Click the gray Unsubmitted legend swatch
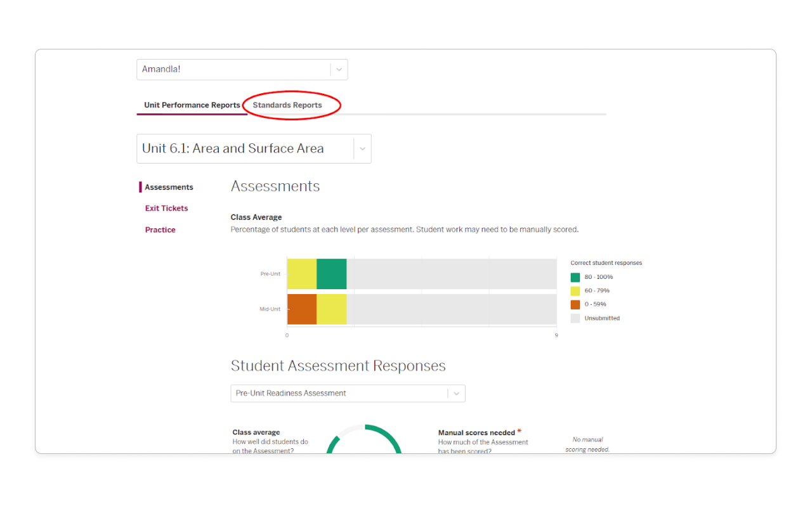The image size is (812, 530). click(x=575, y=318)
